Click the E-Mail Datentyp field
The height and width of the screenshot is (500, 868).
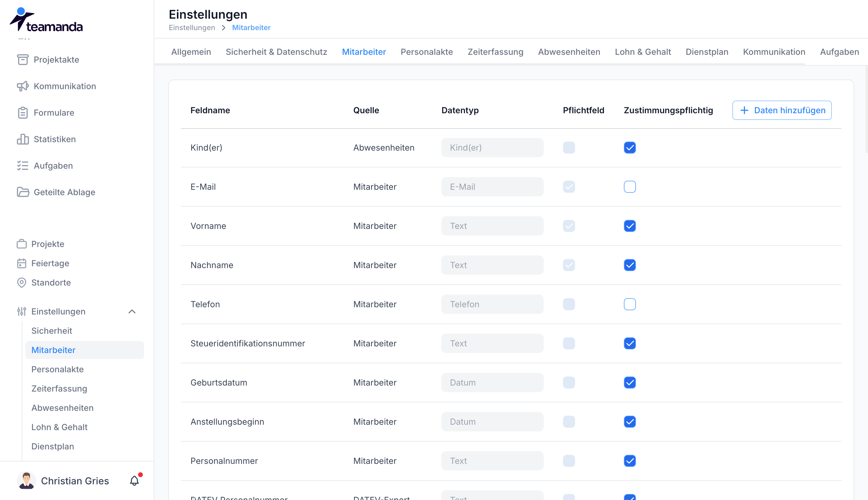tap(492, 186)
